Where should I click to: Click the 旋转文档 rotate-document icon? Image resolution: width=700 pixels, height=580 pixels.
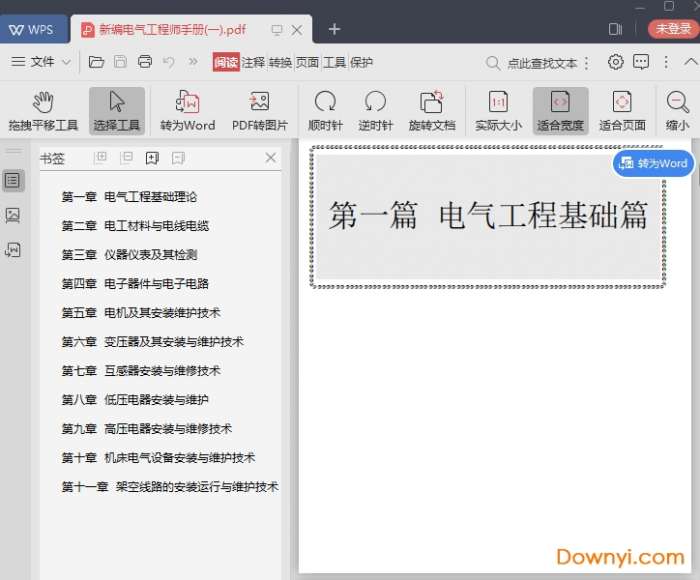(432, 111)
